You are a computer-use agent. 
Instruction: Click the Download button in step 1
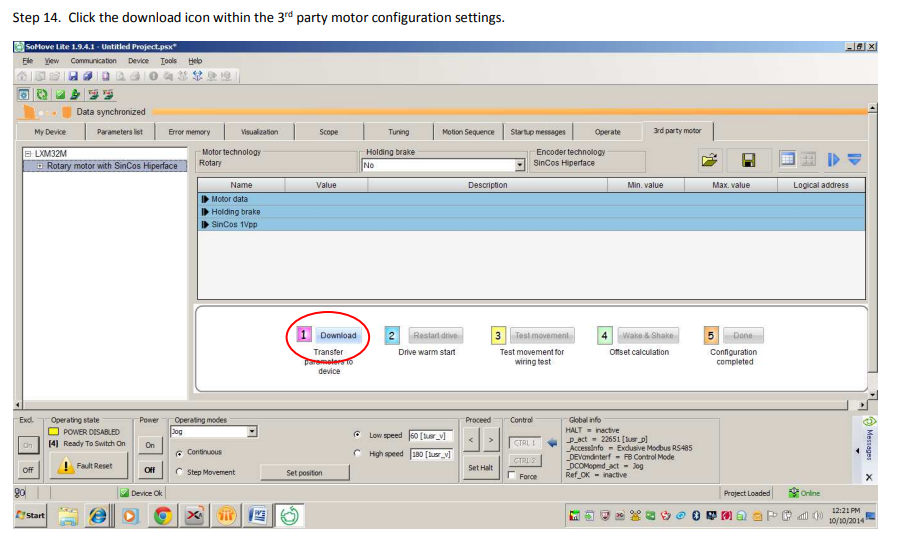(x=338, y=336)
